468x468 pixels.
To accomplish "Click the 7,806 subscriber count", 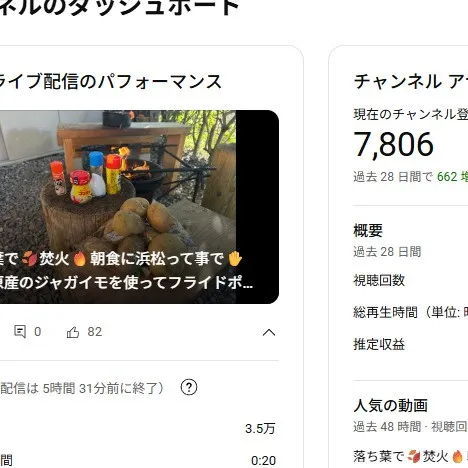I will pyautogui.click(x=394, y=144).
